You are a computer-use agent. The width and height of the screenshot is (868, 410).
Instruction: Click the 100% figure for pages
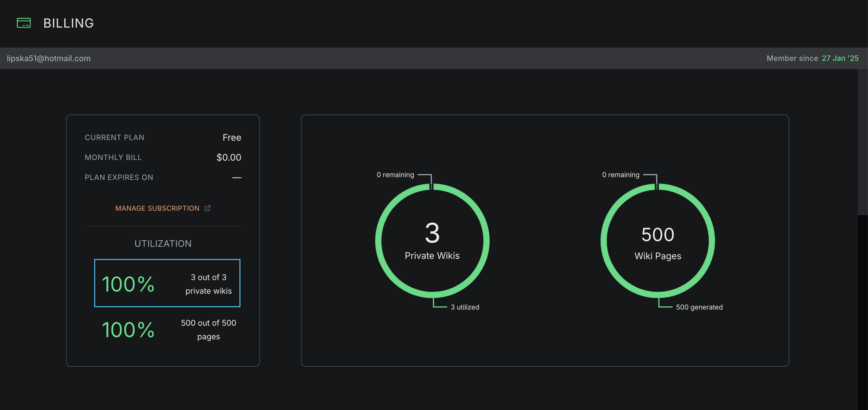coord(128,330)
